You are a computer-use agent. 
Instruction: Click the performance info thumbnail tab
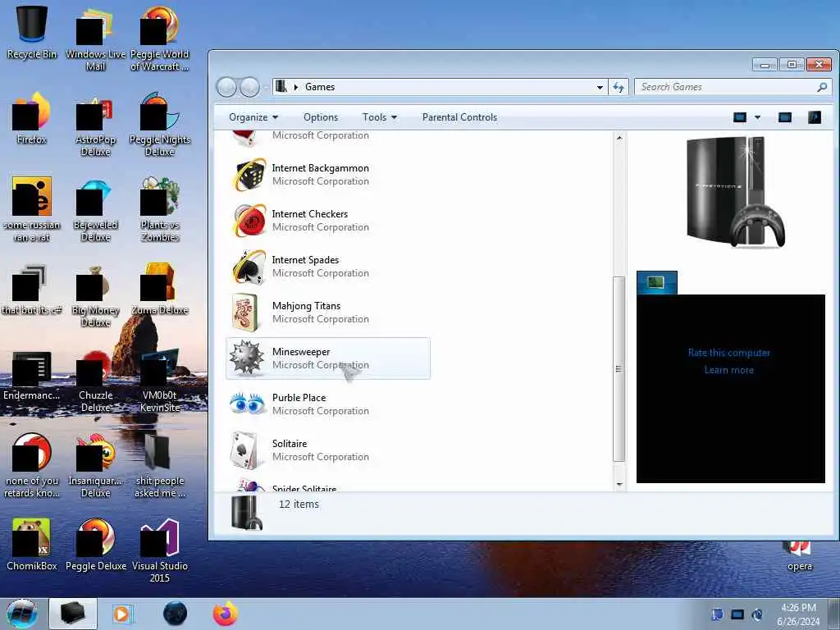[657, 282]
